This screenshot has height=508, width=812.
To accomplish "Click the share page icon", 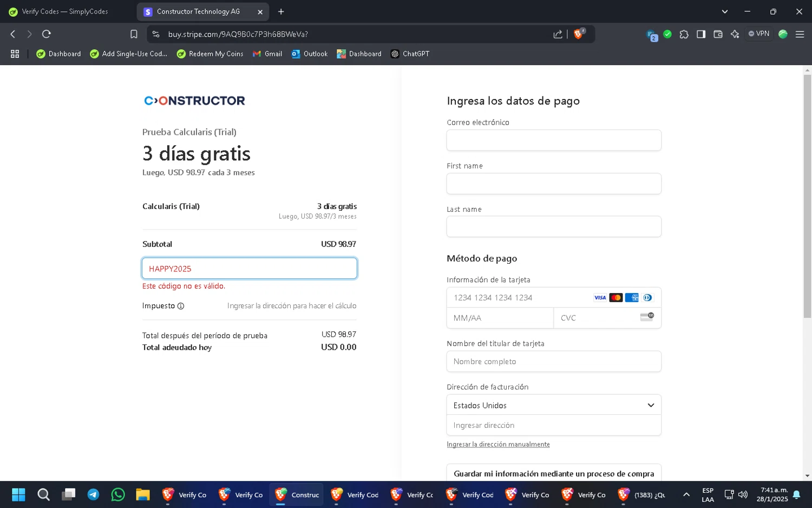I will 558,34.
